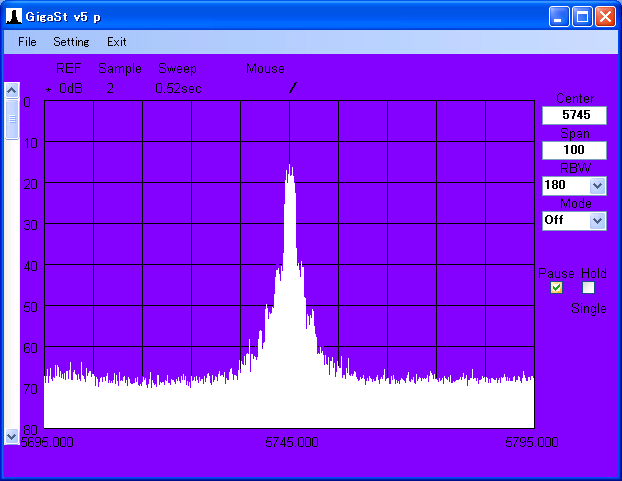Enable the Hold checkbox
The image size is (622, 481).
point(588,287)
